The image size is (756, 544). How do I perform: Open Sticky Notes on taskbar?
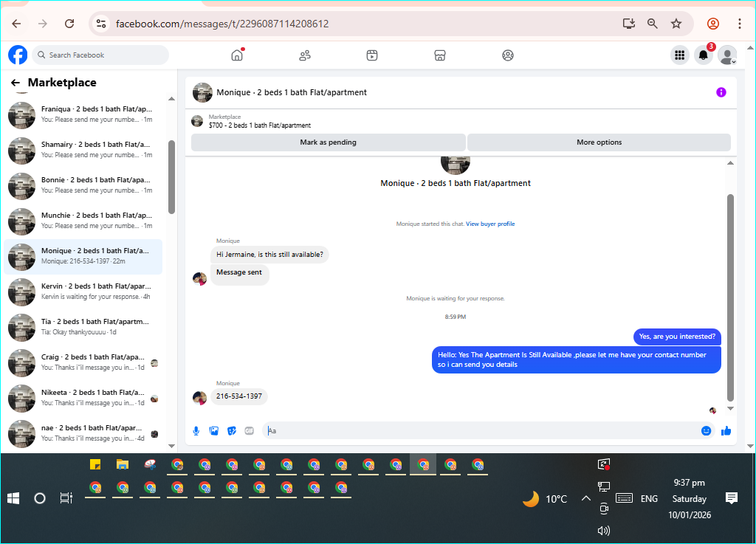(95, 464)
